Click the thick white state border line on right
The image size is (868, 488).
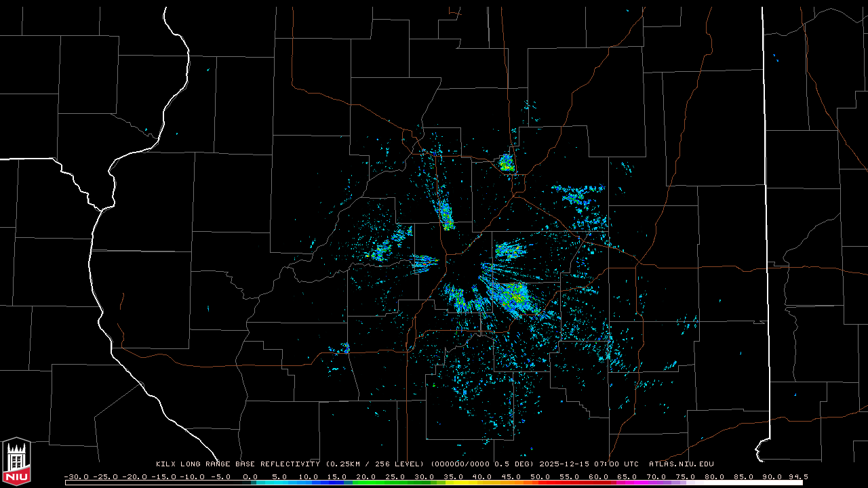click(766, 203)
